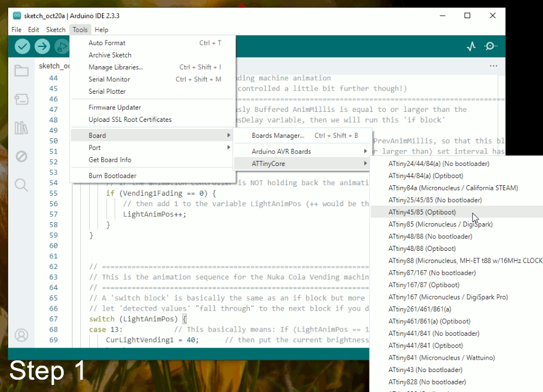This screenshot has height=392, width=543.
Task: Select ATtiny24/44/84(a) (No bootloader) board
Action: click(x=457, y=163)
